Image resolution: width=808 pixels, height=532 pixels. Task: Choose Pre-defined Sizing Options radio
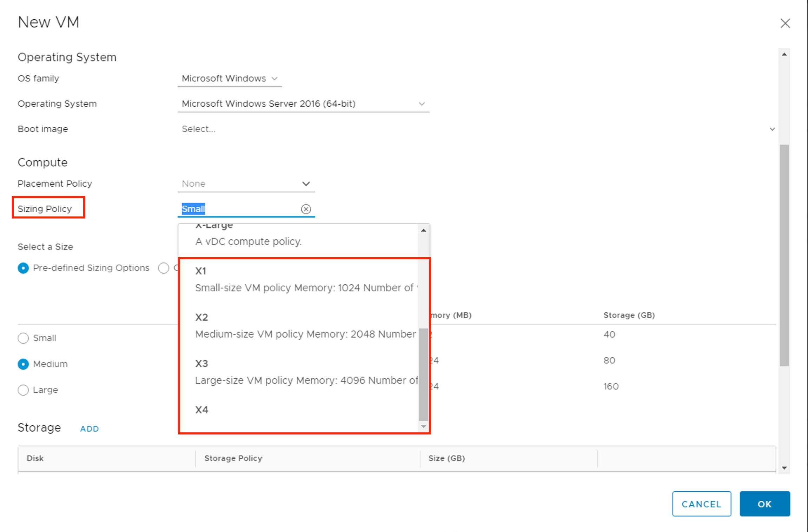coord(23,268)
